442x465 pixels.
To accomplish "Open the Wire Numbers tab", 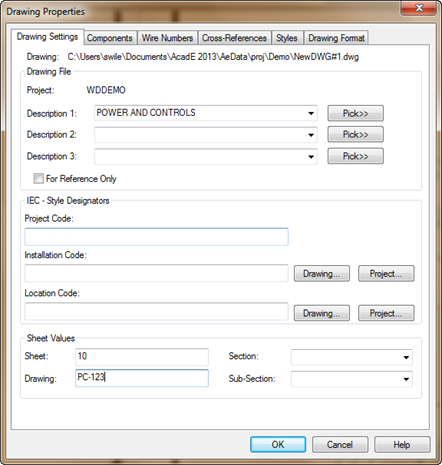I will 167,38.
